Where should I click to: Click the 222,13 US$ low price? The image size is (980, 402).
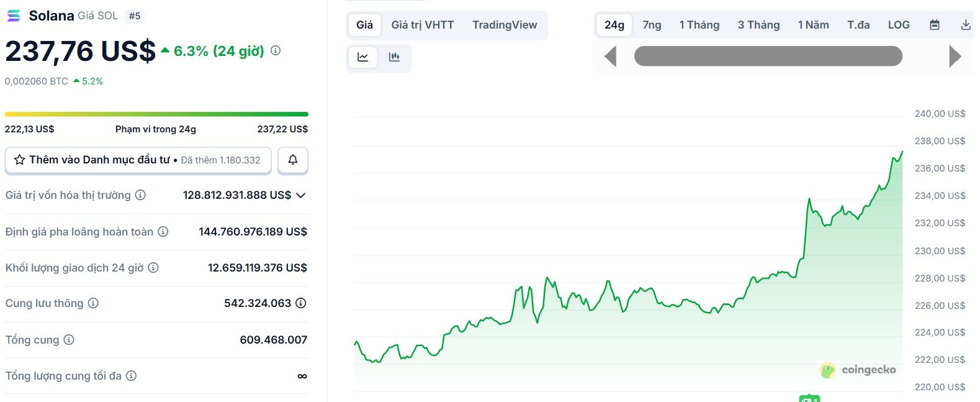click(30, 129)
